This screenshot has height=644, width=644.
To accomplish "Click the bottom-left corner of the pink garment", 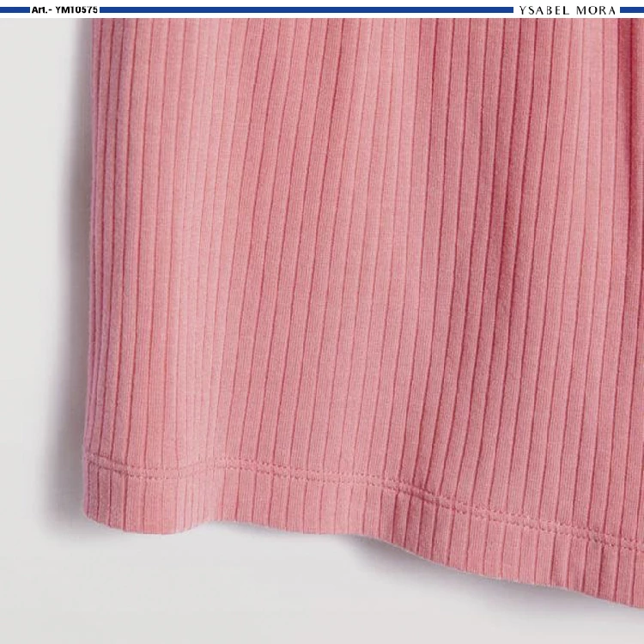I will [90, 508].
